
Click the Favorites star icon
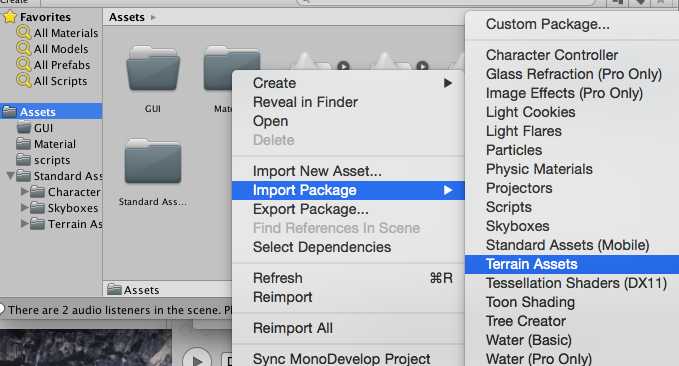tap(10, 17)
